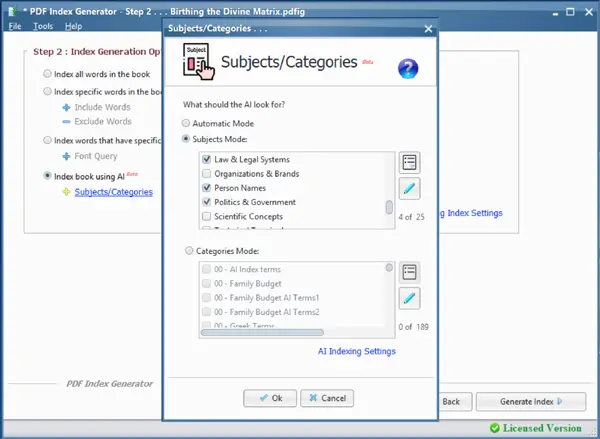
Task: Click Generate Index button
Action: coord(531,401)
